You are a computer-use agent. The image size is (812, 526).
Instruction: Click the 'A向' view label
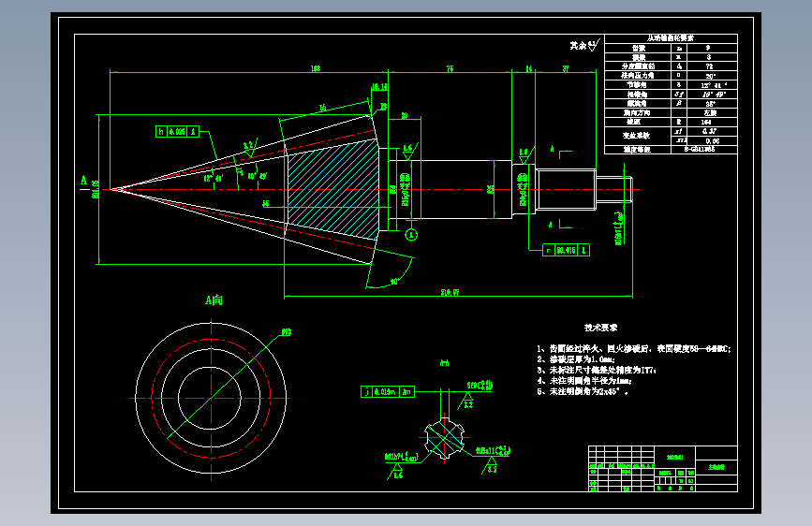coord(214,300)
